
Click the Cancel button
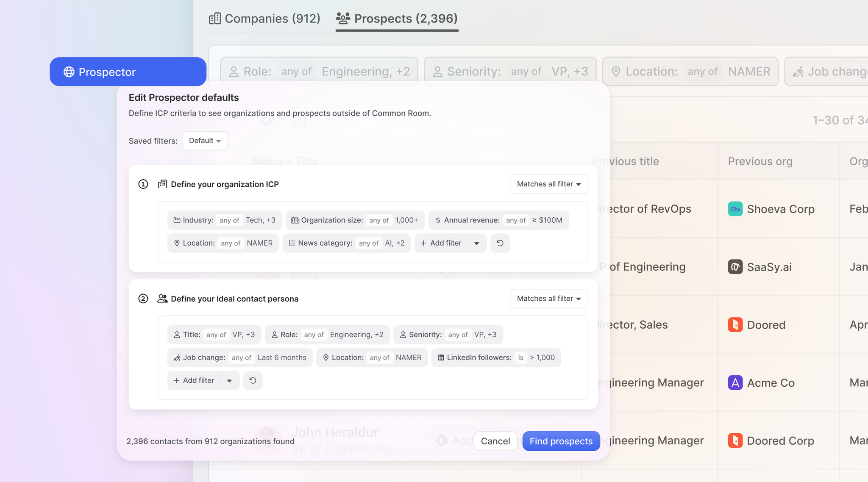[x=495, y=441]
